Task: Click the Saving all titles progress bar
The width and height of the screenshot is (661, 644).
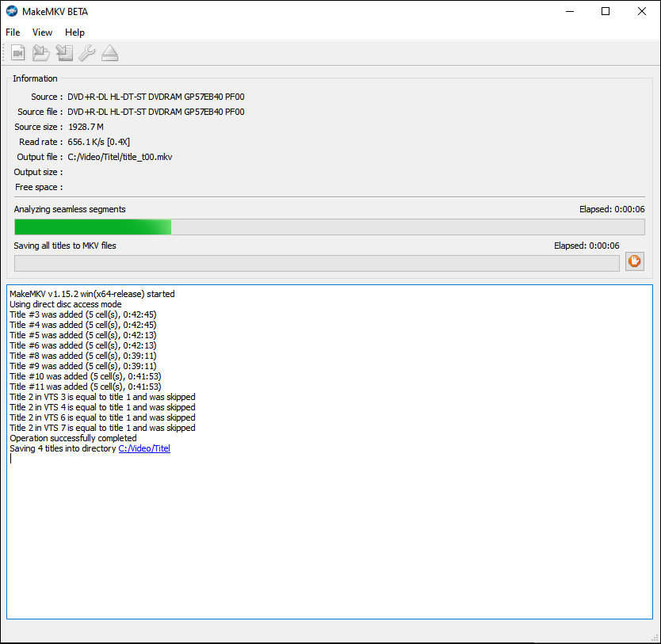Action: coord(316,263)
